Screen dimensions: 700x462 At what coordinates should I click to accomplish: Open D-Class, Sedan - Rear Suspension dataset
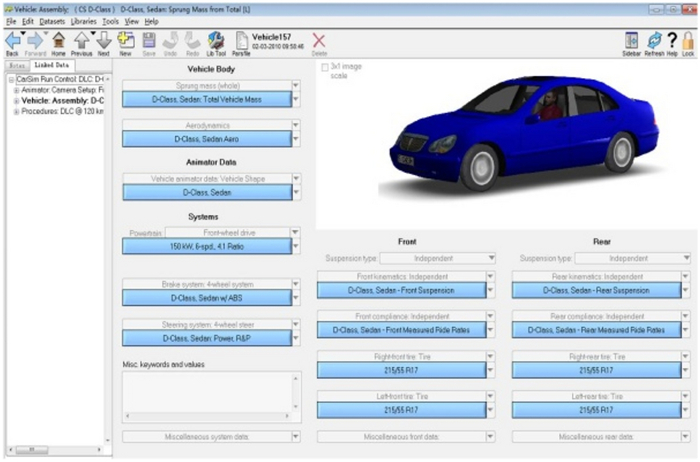click(x=596, y=291)
